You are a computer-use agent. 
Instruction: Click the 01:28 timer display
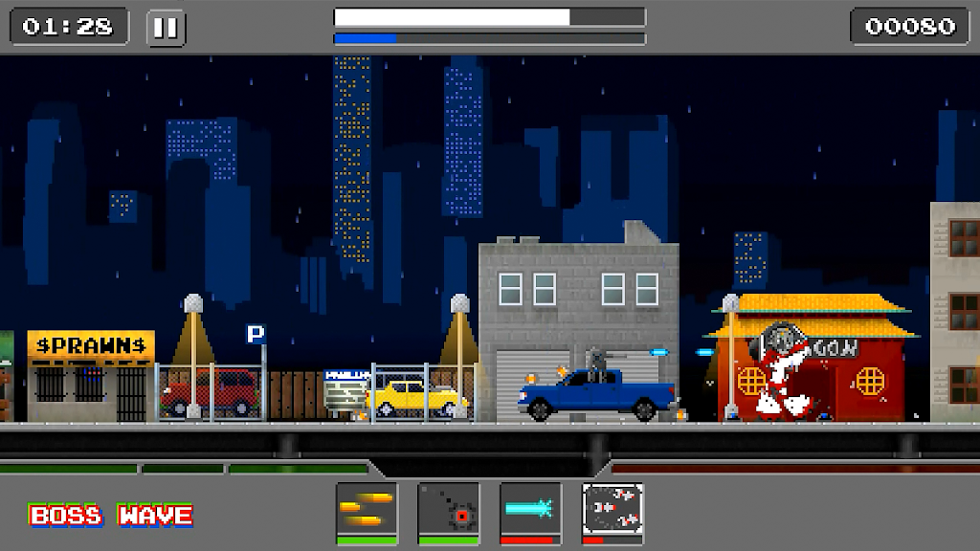tap(68, 27)
